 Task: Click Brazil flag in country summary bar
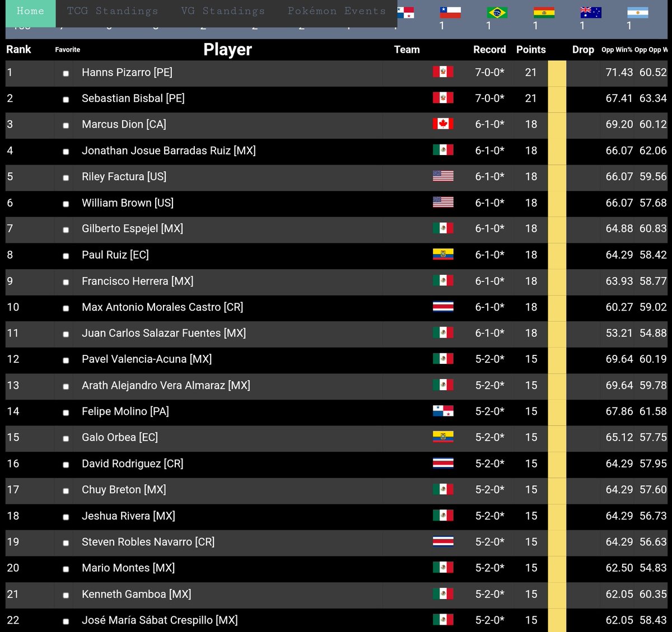497,12
